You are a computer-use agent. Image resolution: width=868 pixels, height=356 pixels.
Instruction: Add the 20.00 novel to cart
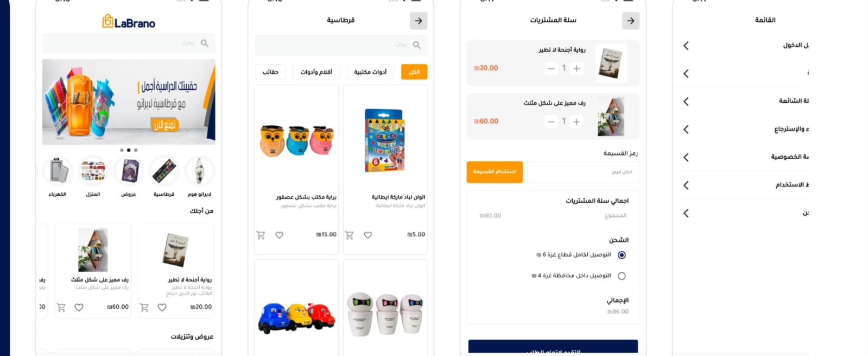pos(144,307)
